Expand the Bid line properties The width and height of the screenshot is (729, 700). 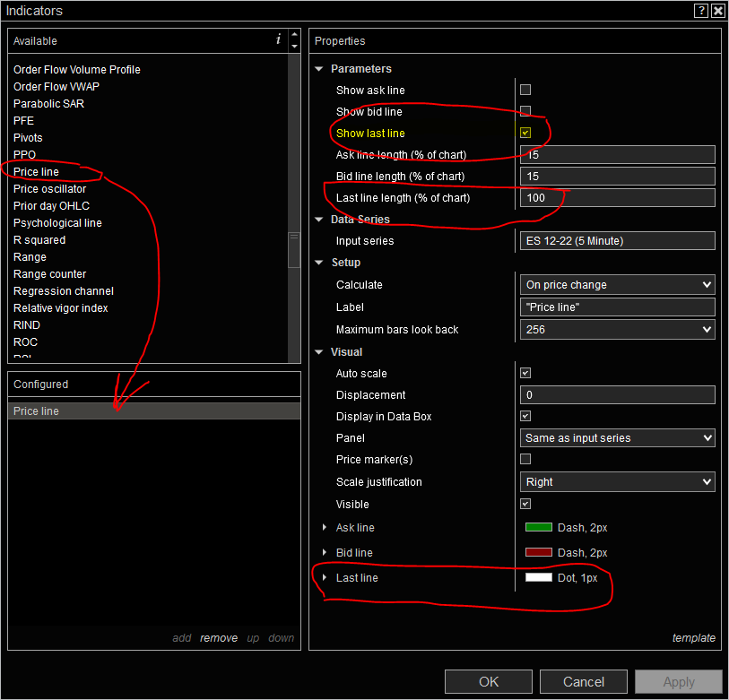click(x=325, y=553)
